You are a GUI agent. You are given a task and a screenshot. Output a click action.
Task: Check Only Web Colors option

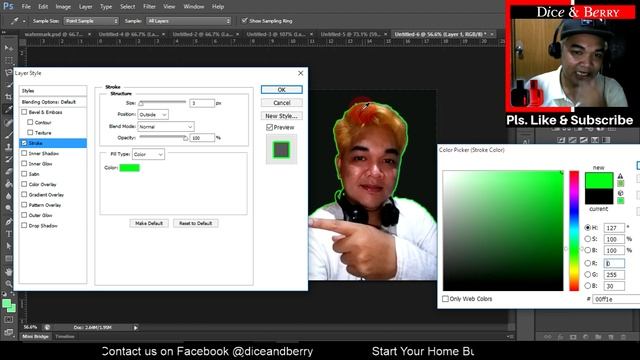[x=445, y=299]
